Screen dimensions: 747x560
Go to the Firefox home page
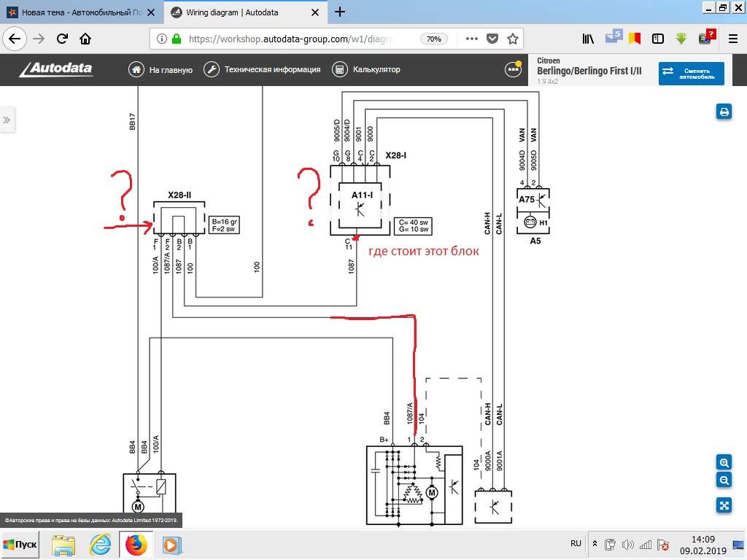click(x=85, y=39)
